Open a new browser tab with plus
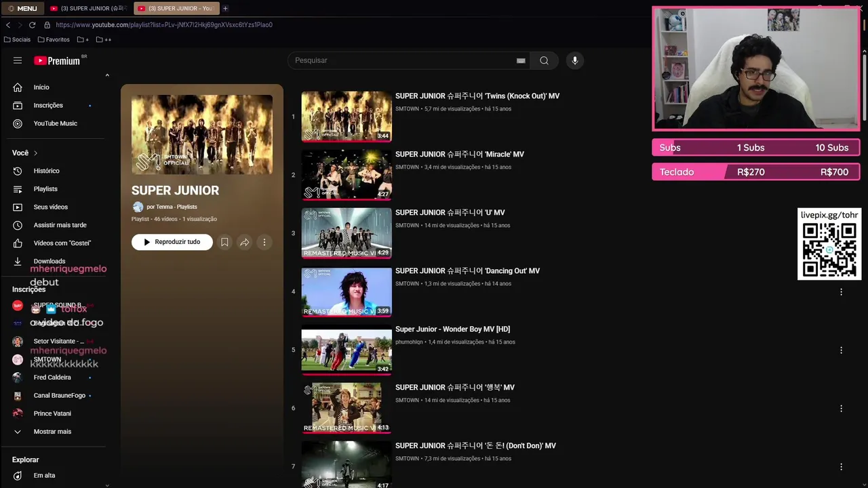 [x=225, y=8]
